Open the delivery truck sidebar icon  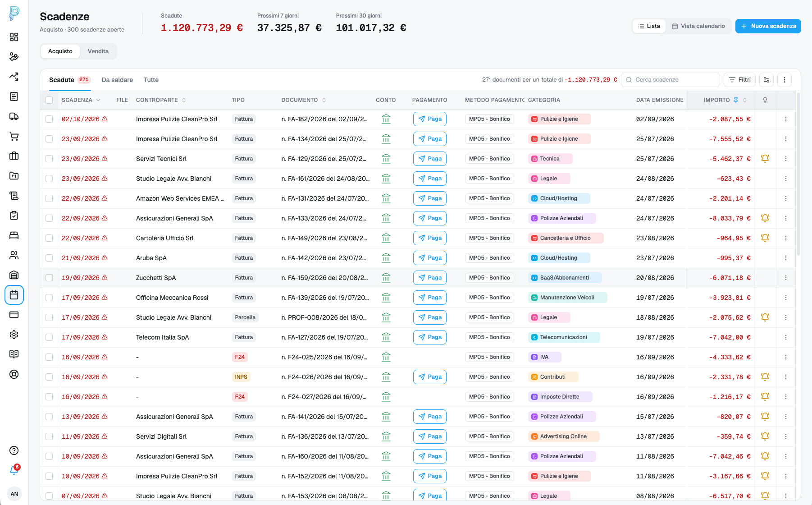tap(14, 116)
